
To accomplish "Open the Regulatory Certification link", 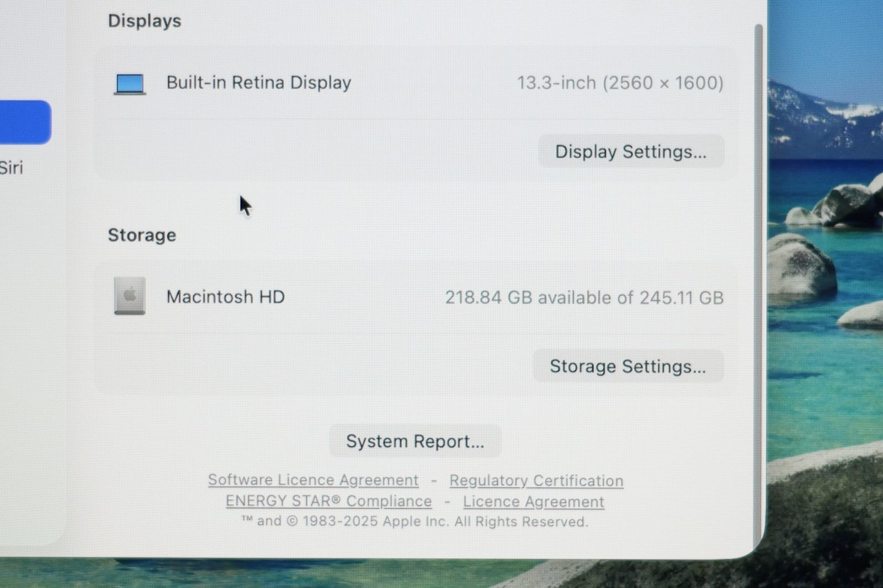I will tap(536, 480).
